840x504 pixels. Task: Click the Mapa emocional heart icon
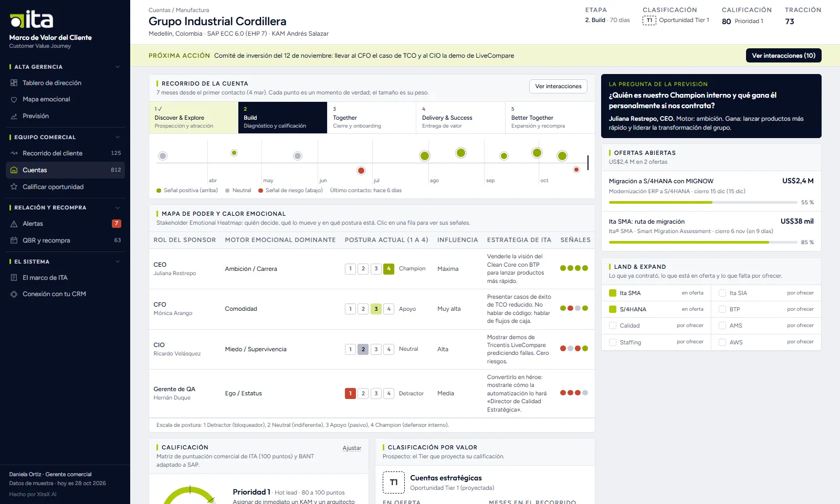click(14, 99)
